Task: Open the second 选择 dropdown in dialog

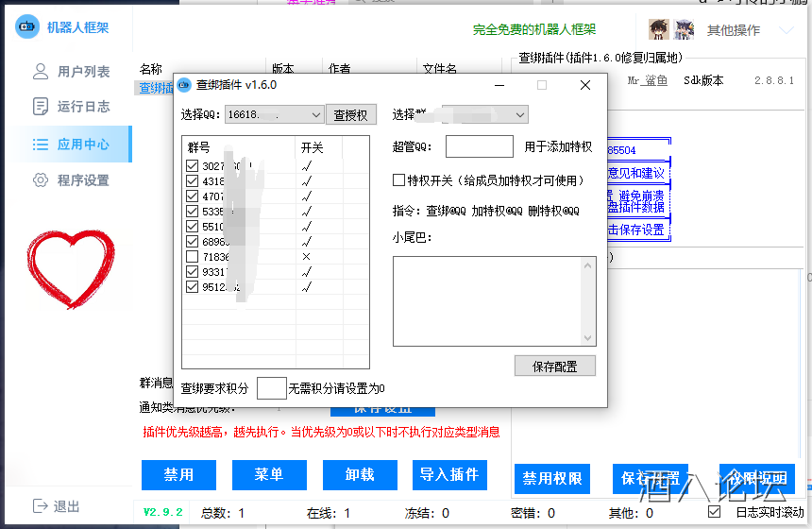Action: [x=519, y=115]
